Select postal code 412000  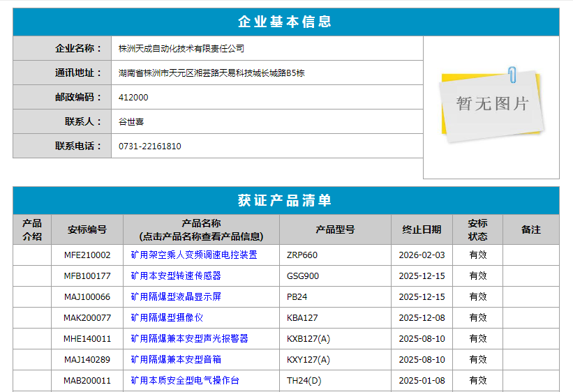133,97
